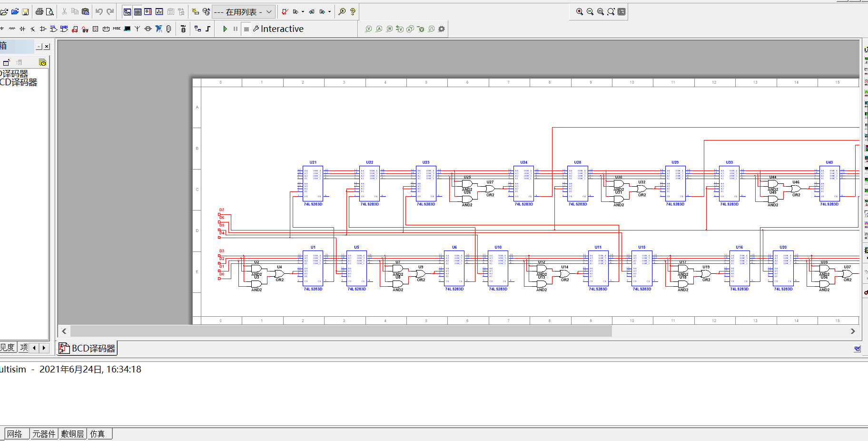Stop the simulation
This screenshot has width=868, height=441.
246,29
